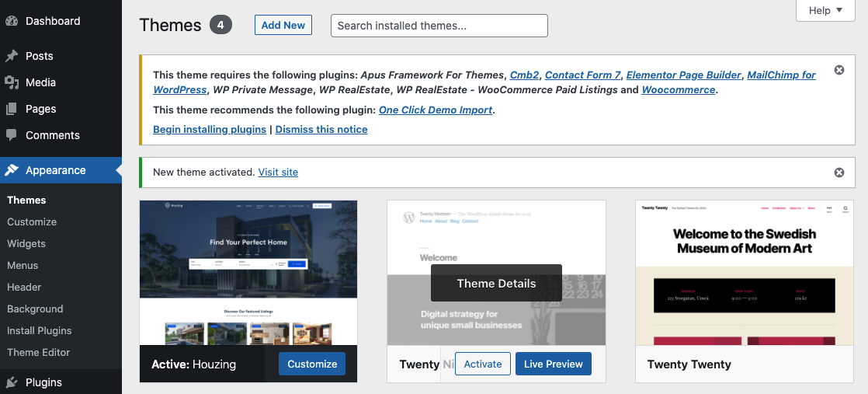This screenshot has height=394, width=868.
Task: Click the Pages icon in sidebar
Action: pos(12,109)
